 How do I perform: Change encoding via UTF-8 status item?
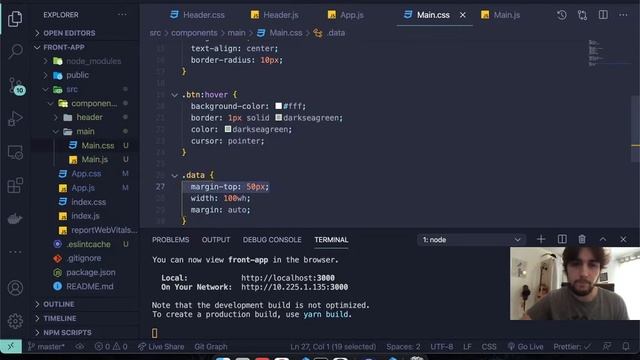pyautogui.click(x=442, y=347)
